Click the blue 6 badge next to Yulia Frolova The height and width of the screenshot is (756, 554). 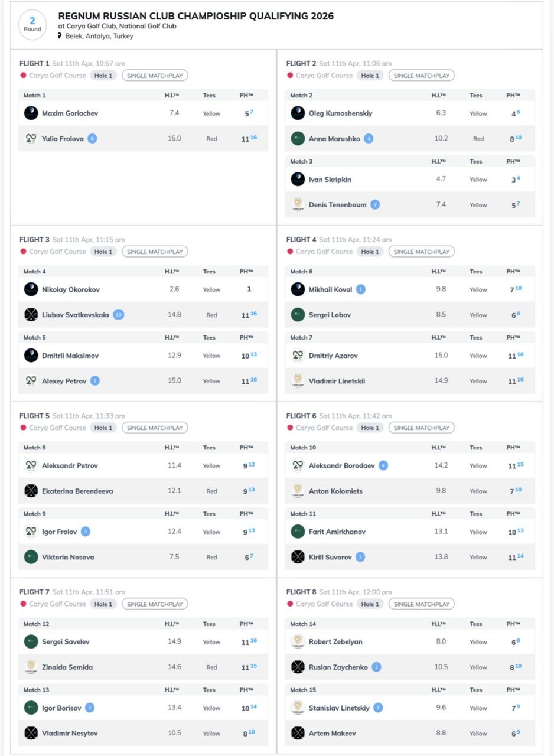92,139
